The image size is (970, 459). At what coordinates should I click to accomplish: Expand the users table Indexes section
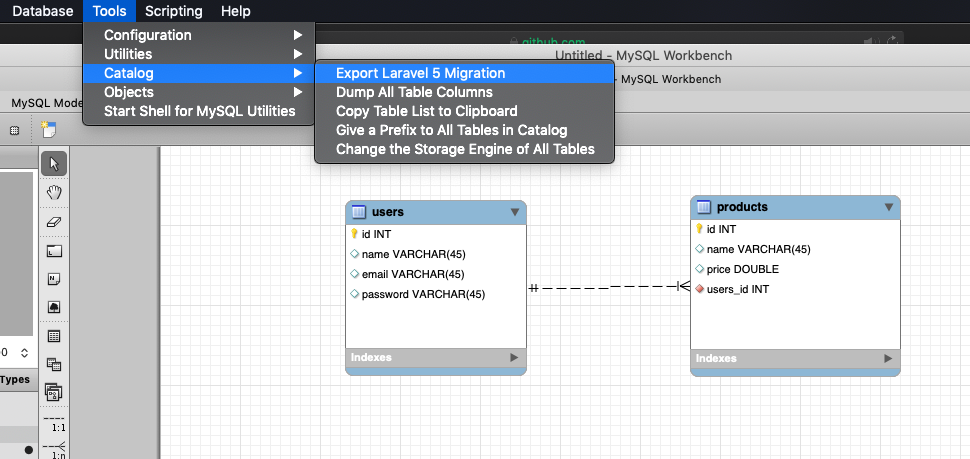tap(513, 358)
